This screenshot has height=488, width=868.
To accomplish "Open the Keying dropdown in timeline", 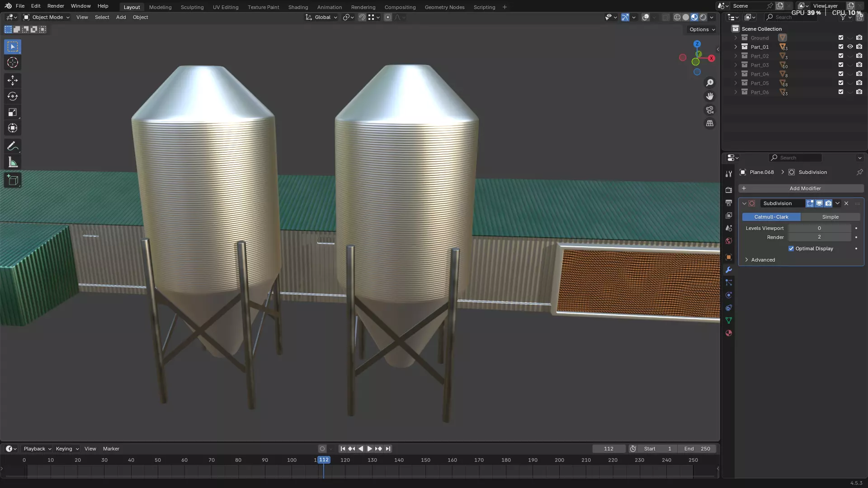I will pyautogui.click(x=67, y=449).
